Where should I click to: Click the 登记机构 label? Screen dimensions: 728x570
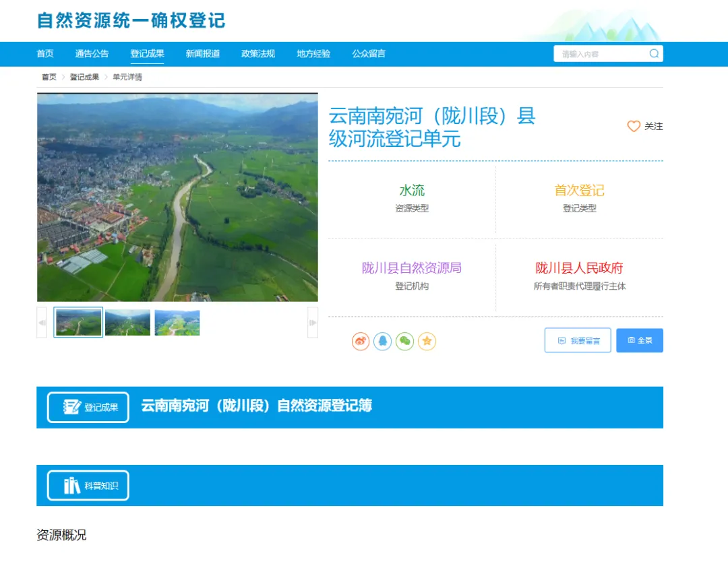[x=412, y=286]
